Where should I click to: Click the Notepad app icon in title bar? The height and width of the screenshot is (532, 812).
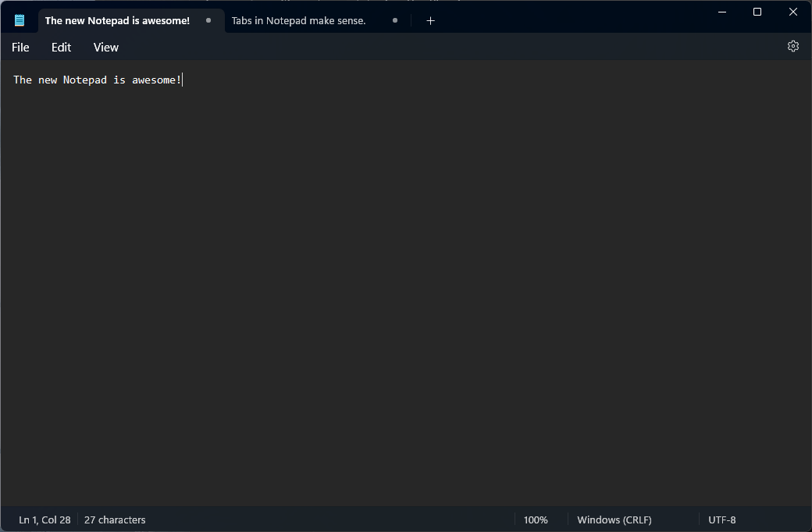(x=20, y=21)
